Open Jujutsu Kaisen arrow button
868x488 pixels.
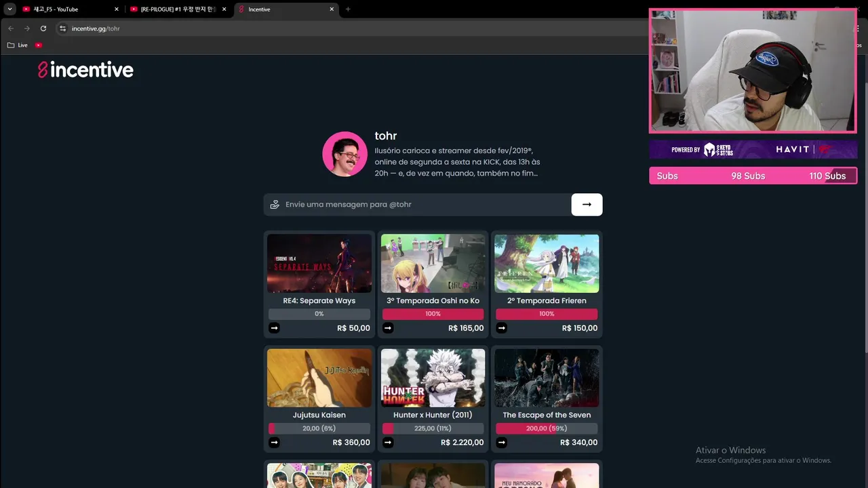274,443
